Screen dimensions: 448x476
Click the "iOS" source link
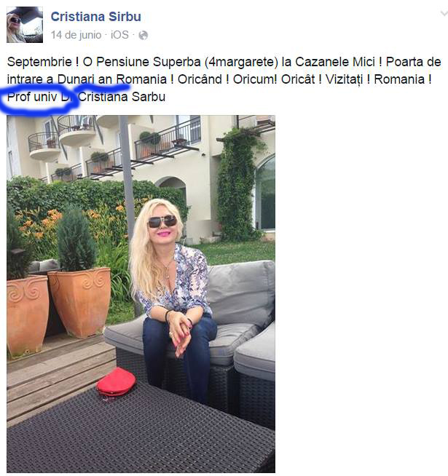tap(119, 35)
